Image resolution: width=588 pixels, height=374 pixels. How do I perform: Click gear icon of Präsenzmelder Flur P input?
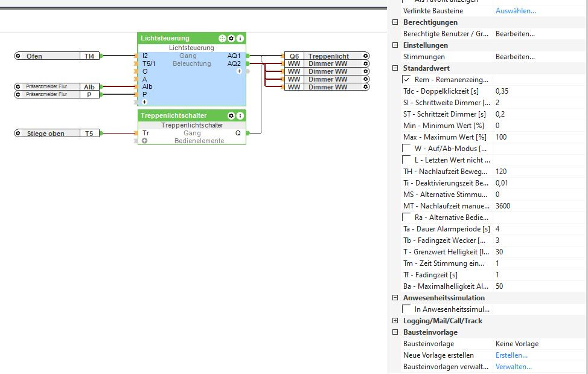click(18, 94)
